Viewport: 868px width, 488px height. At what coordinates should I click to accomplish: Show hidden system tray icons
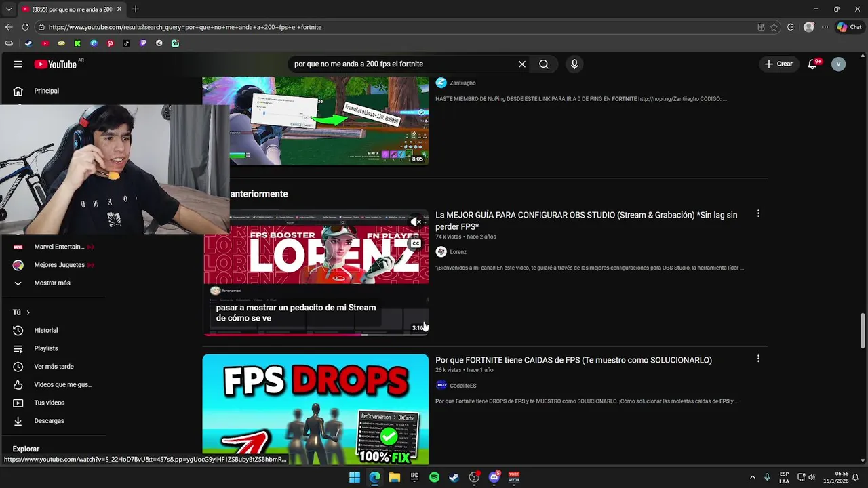pos(752,477)
